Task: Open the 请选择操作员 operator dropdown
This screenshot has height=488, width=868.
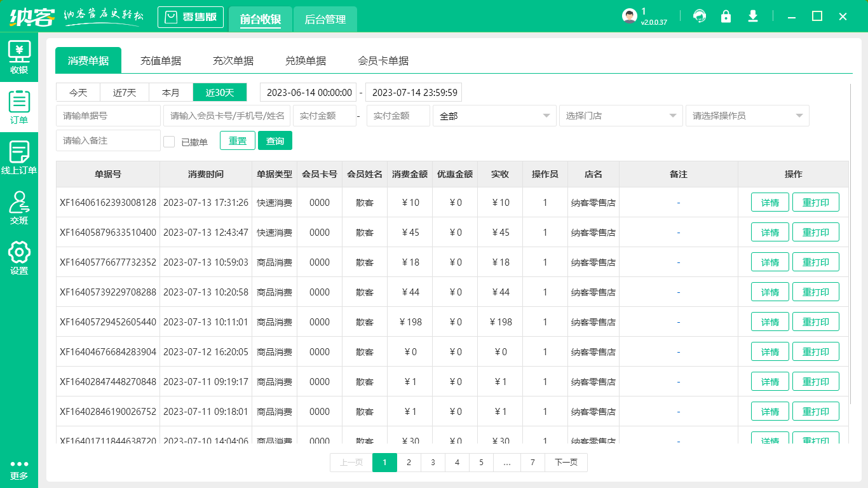Action: point(747,116)
